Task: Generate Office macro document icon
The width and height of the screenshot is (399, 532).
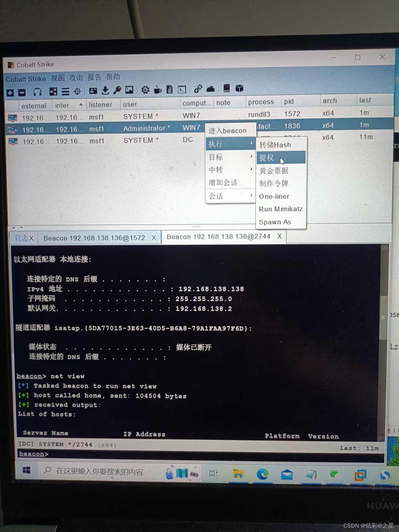Action: pos(169,89)
